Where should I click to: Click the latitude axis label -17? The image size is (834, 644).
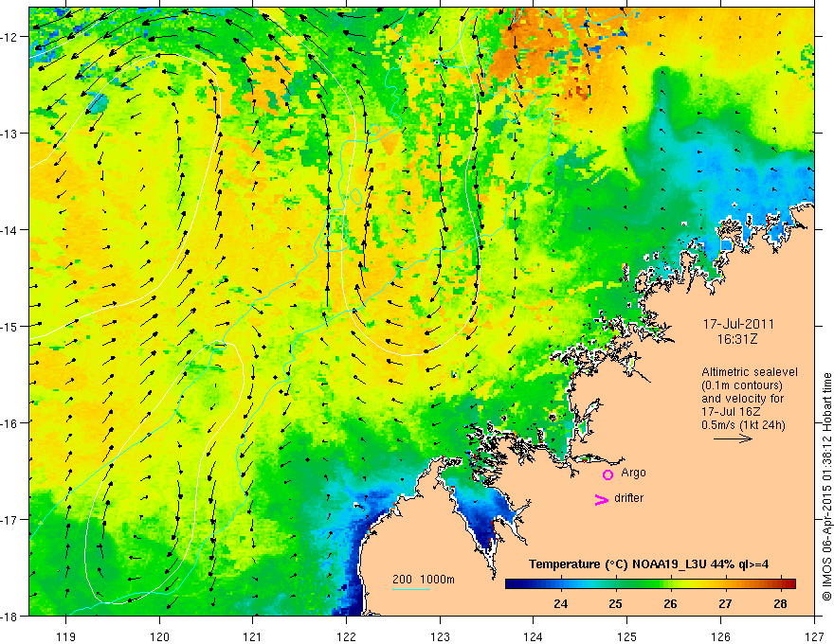point(9,519)
